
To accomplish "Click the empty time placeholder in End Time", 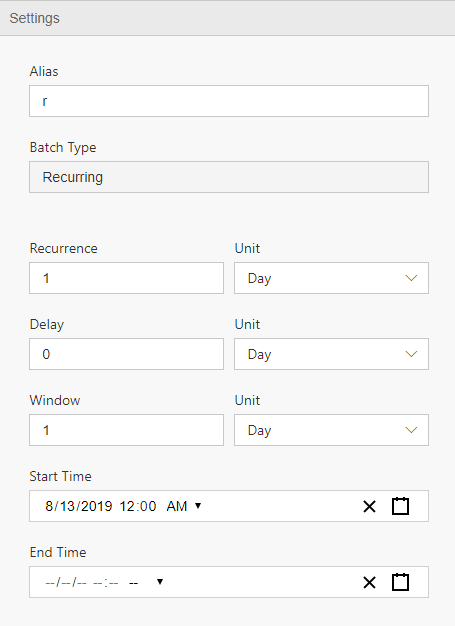I will pos(105,582).
